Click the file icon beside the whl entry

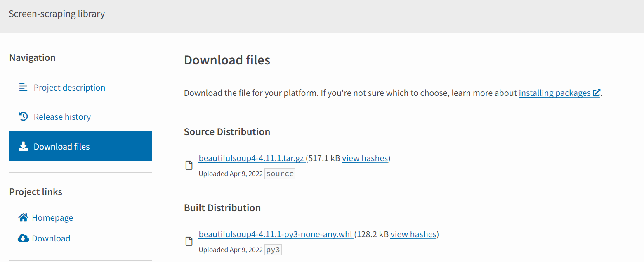coord(189,241)
